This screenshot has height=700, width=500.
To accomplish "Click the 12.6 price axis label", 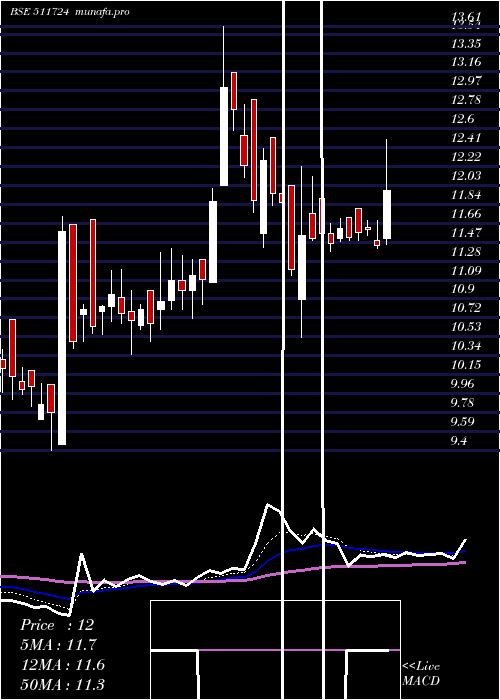I will 463,119.
